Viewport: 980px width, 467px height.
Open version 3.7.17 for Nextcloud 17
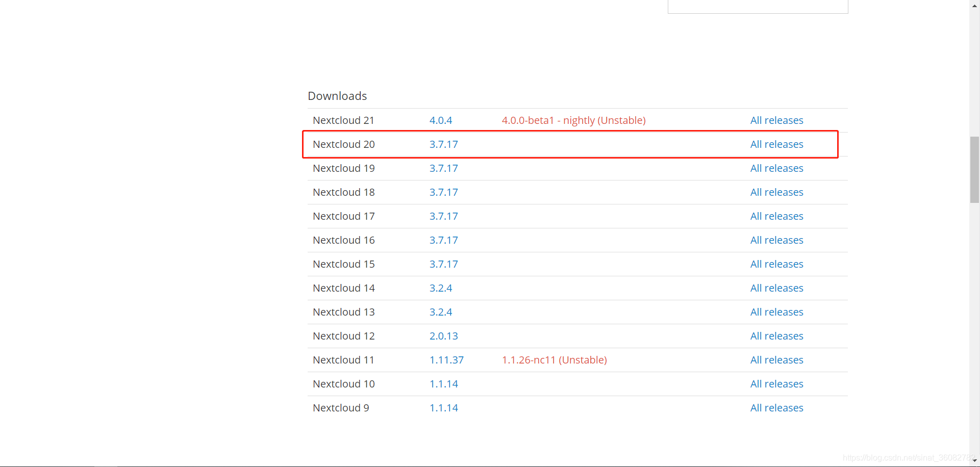[443, 216]
